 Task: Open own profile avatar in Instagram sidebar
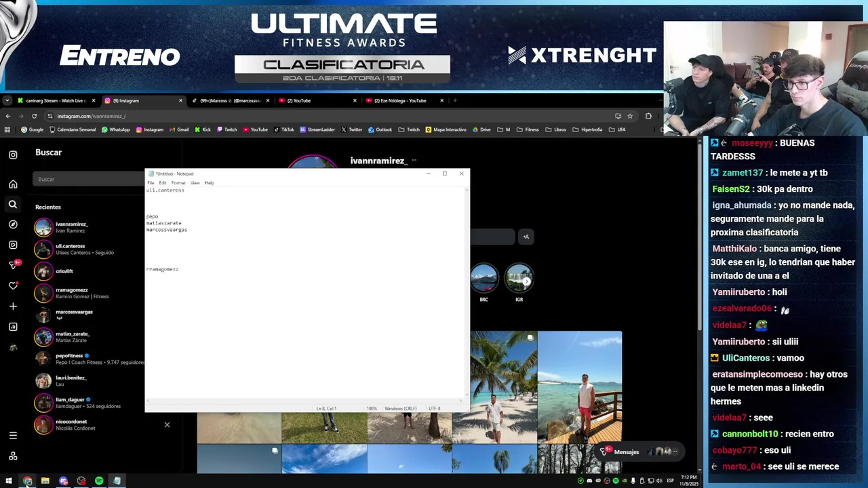click(x=13, y=348)
